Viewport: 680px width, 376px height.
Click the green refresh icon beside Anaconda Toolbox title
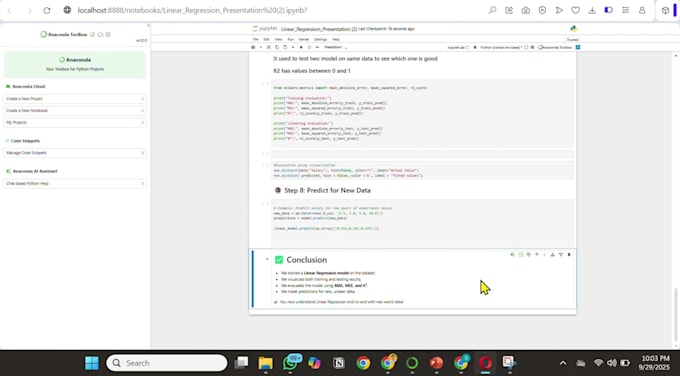[92, 34]
